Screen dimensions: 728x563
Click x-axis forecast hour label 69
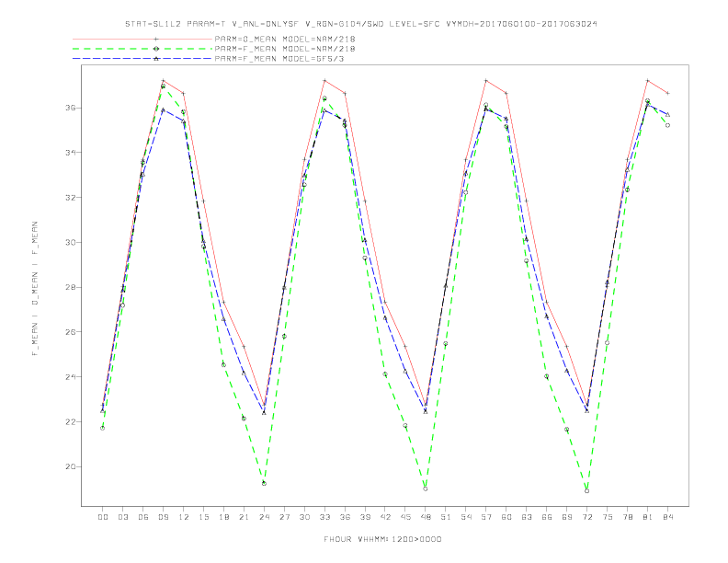pos(567,517)
